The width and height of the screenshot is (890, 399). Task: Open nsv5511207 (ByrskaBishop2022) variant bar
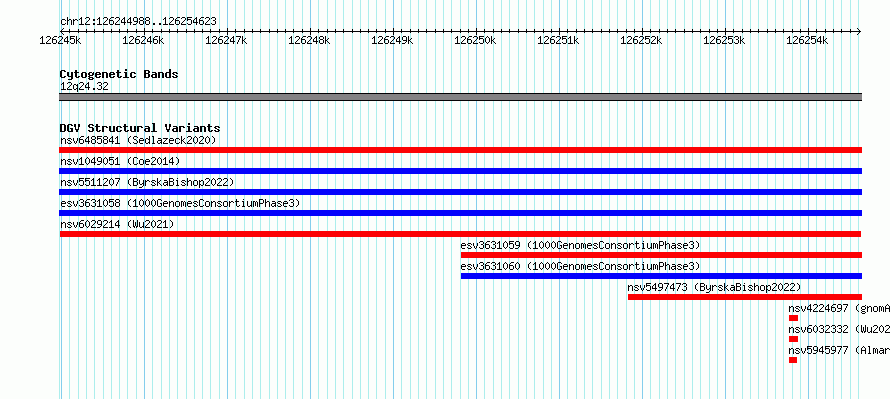(460, 192)
